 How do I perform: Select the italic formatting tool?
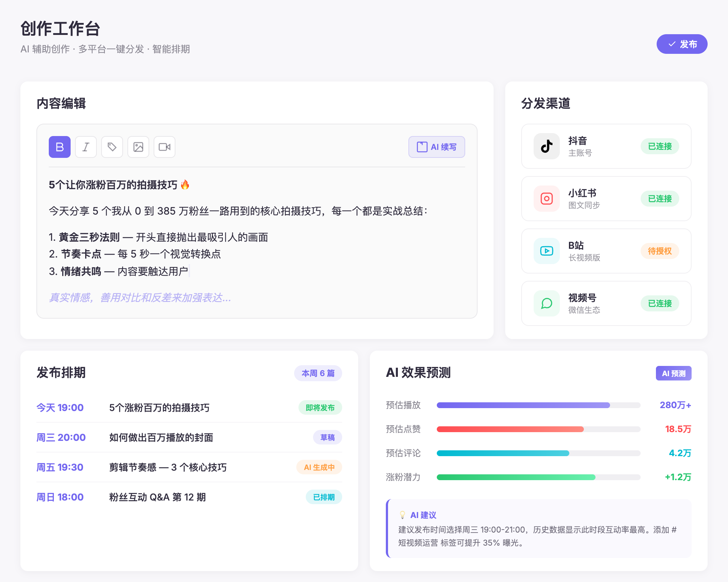pyautogui.click(x=86, y=147)
